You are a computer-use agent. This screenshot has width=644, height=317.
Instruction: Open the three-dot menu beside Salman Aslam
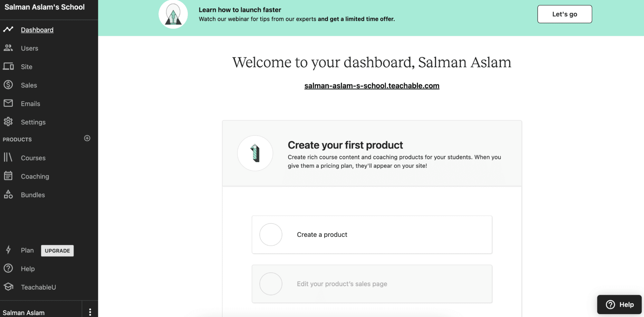[90, 312]
